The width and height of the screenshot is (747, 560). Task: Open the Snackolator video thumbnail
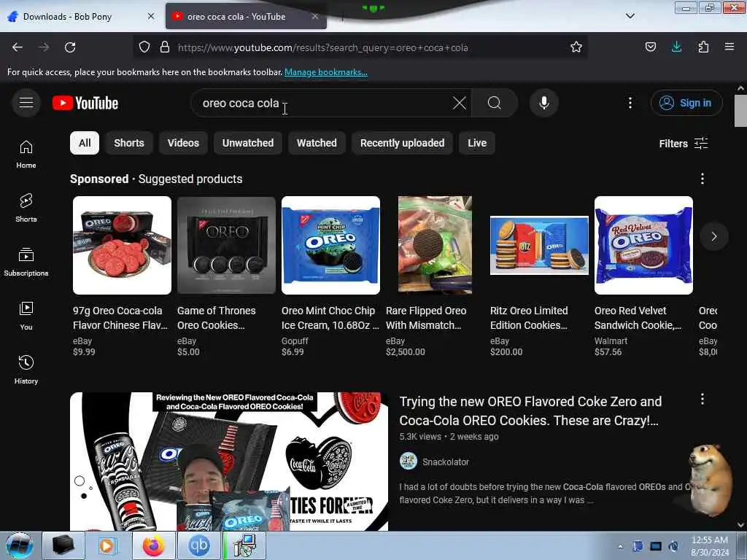pyautogui.click(x=229, y=461)
